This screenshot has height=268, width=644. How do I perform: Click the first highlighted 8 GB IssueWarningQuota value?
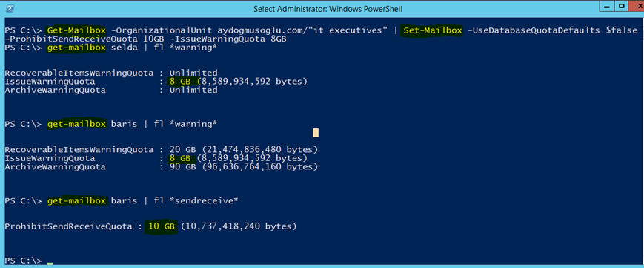click(x=180, y=82)
